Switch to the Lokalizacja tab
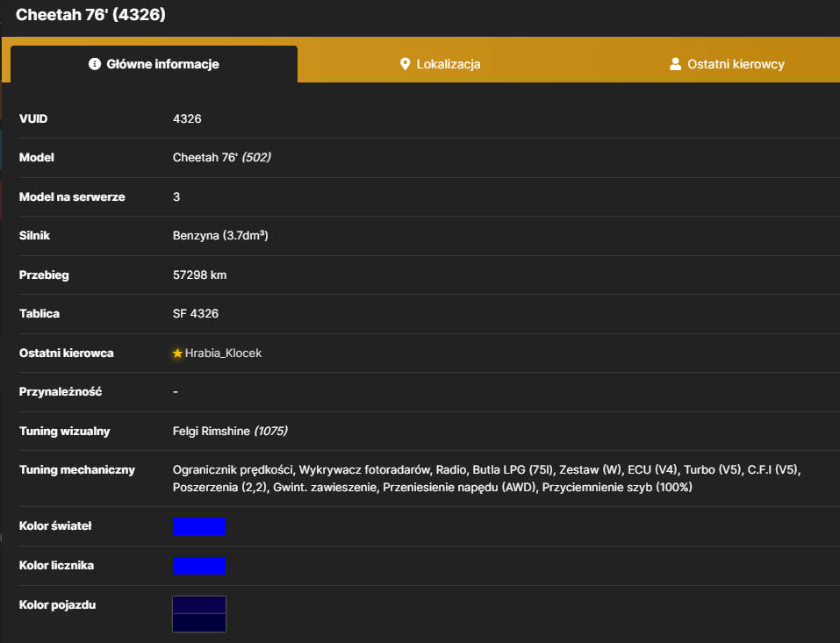The image size is (840, 643). click(x=441, y=64)
